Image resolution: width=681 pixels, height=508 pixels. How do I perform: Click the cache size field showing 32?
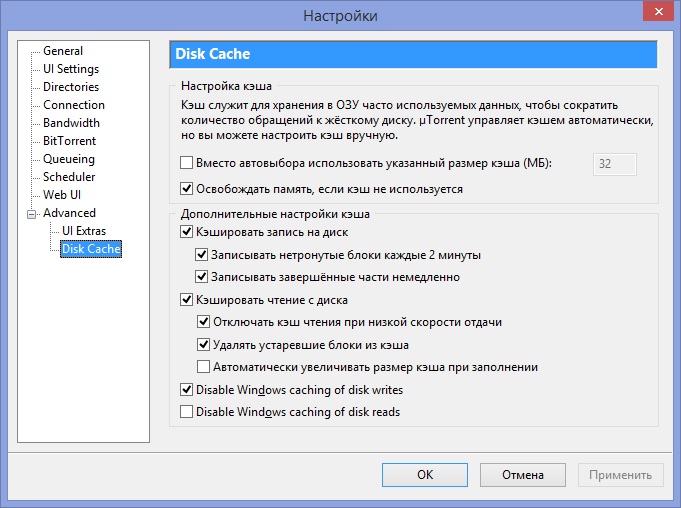click(x=614, y=163)
